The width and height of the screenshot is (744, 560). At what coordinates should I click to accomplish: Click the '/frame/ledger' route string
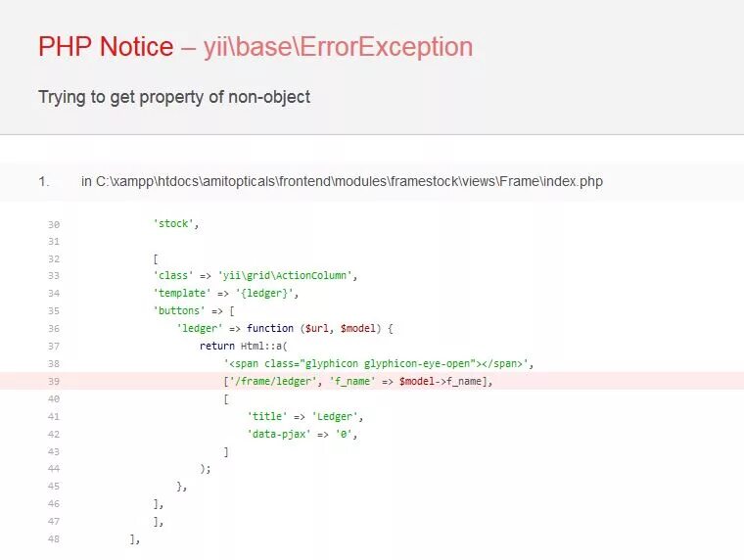(x=273, y=381)
